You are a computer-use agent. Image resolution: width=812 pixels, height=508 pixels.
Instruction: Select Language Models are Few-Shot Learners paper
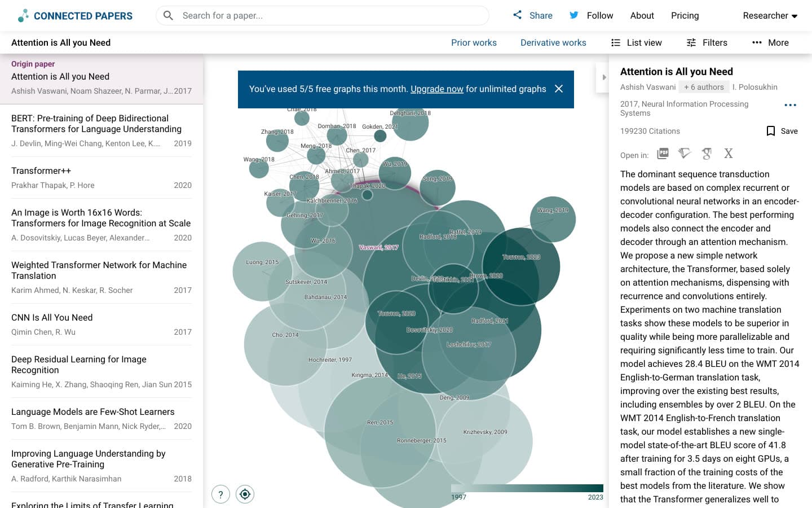(x=101, y=418)
